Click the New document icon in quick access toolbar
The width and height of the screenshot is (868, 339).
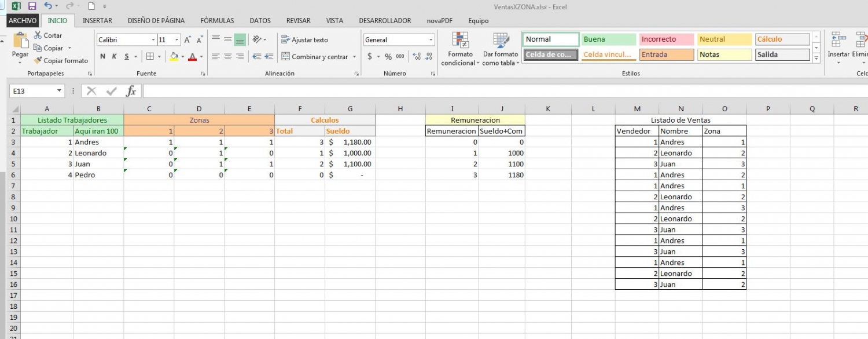[x=91, y=6]
